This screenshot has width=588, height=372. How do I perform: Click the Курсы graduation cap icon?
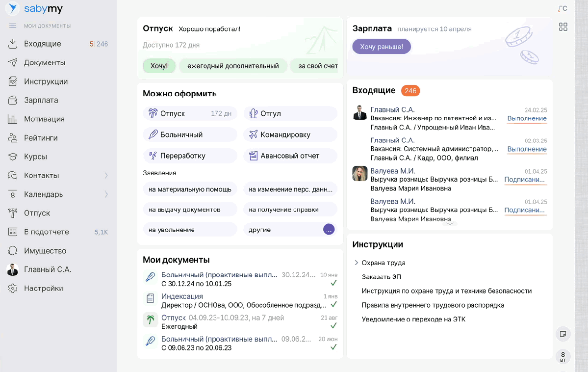click(13, 157)
